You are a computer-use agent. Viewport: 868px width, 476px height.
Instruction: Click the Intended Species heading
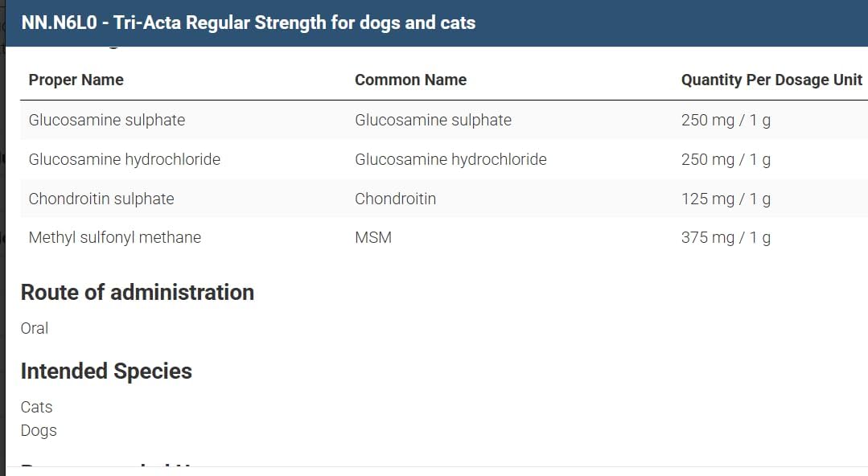pos(106,371)
